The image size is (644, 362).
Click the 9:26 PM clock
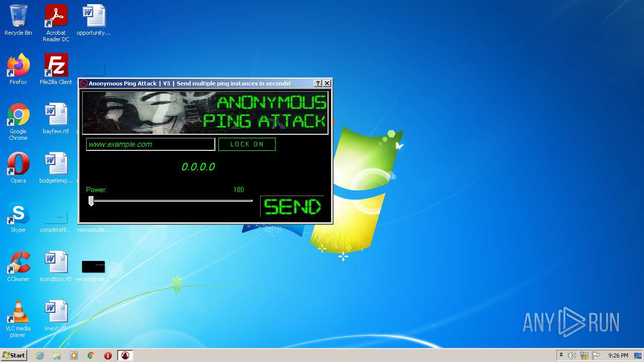tap(618, 355)
